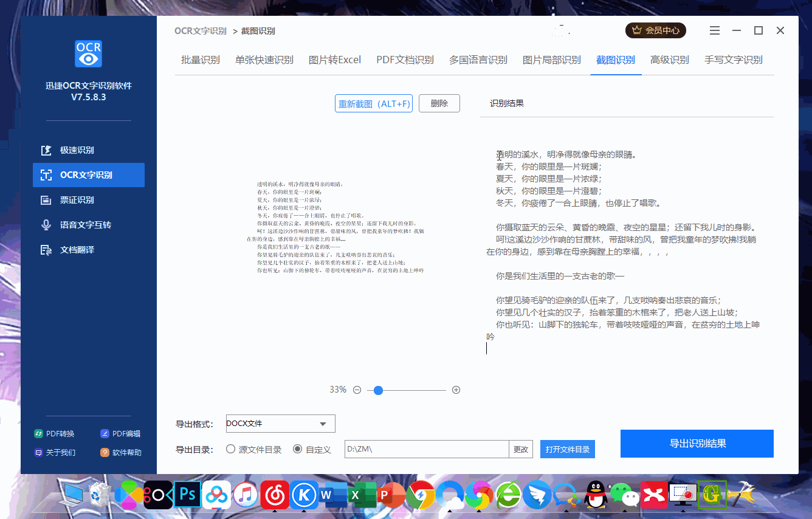Viewport: 812px width, 519px height.
Task: Open Kugou K icon in dock
Action: 304,495
